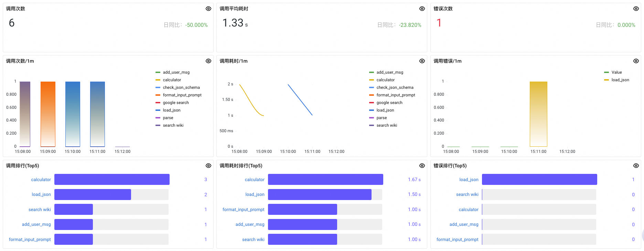Click eye icon on 调用次数/1m chart

[208, 61]
